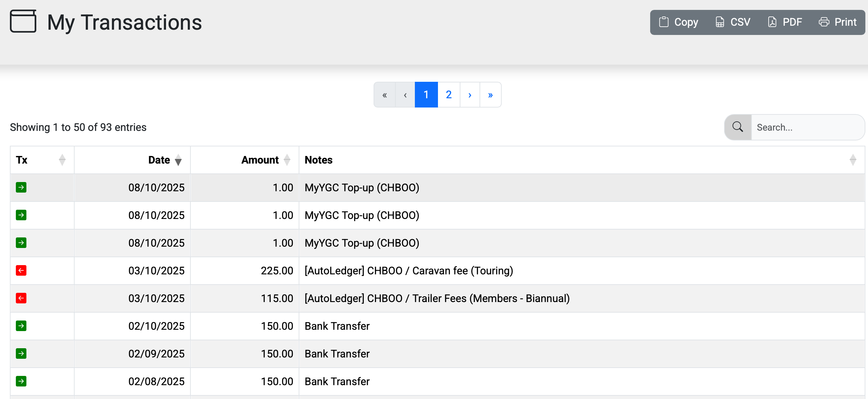Select page 1 in the pagination bar
This screenshot has width=868, height=399.
[426, 95]
